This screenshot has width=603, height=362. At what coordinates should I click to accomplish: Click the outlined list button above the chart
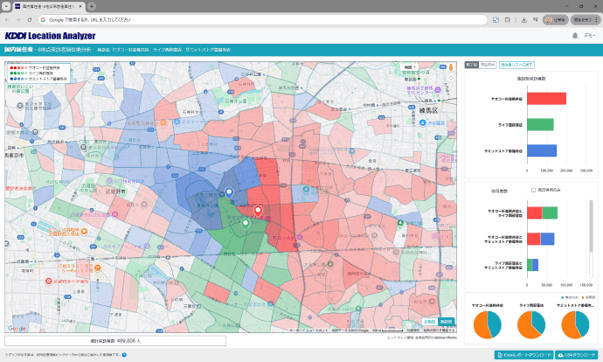coord(516,65)
